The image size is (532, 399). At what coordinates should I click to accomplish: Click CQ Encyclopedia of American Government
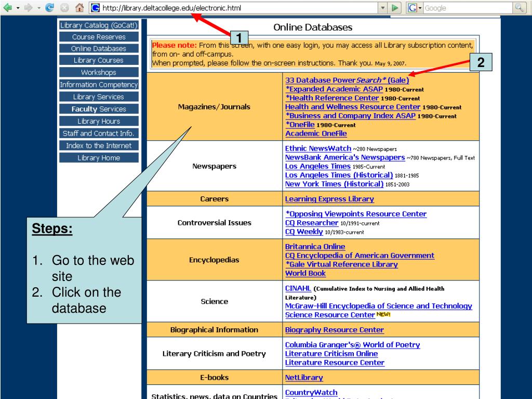360,256
